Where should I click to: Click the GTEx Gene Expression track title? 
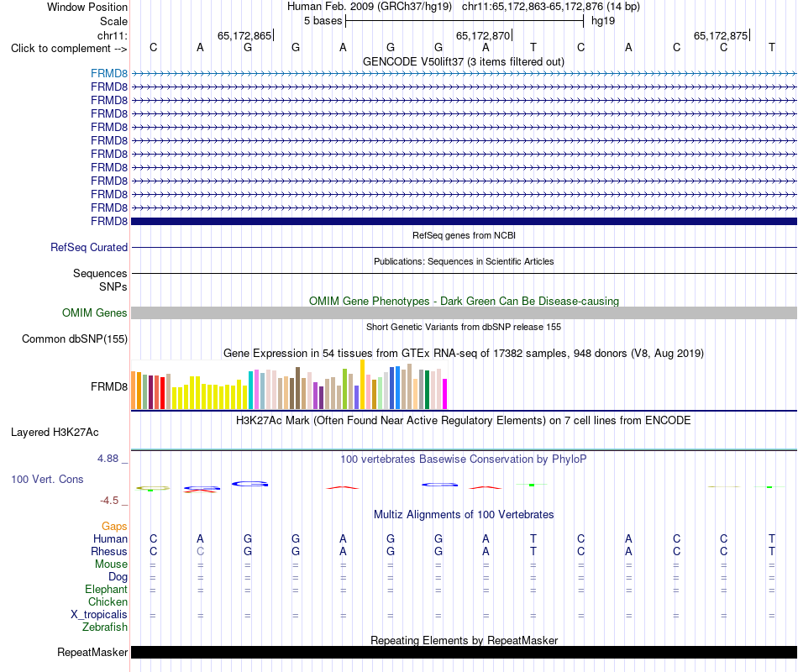coord(464,354)
